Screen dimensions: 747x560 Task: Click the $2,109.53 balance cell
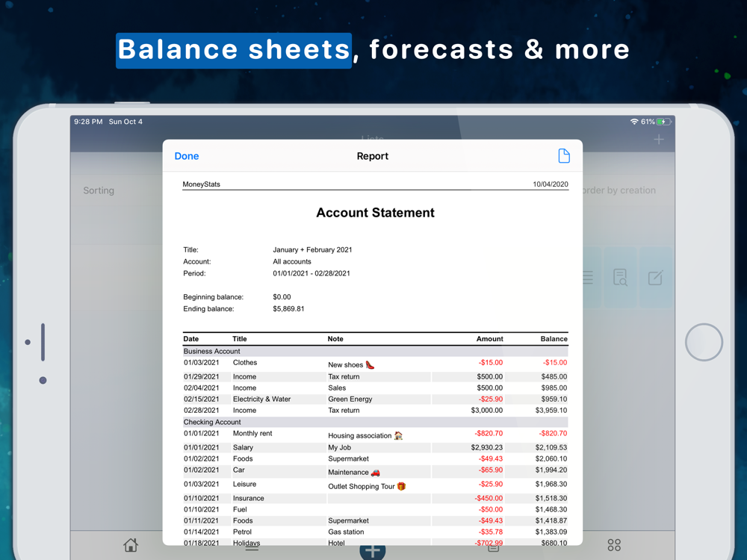tap(551, 447)
